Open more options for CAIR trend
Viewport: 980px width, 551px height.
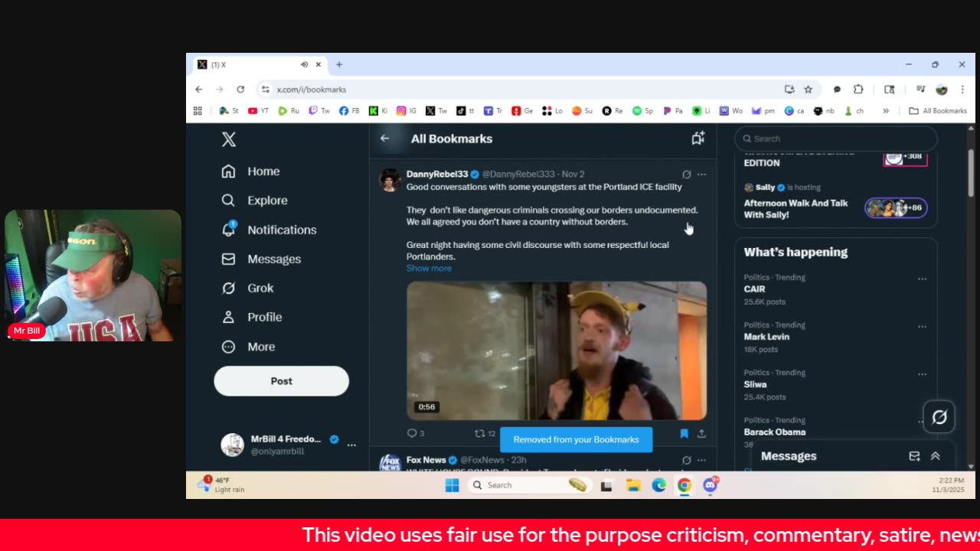922,279
